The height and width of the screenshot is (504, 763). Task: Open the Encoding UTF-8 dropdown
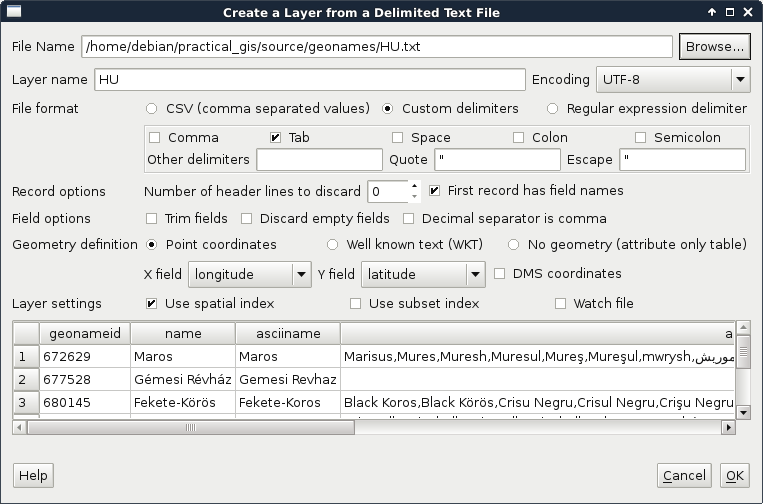(672, 79)
